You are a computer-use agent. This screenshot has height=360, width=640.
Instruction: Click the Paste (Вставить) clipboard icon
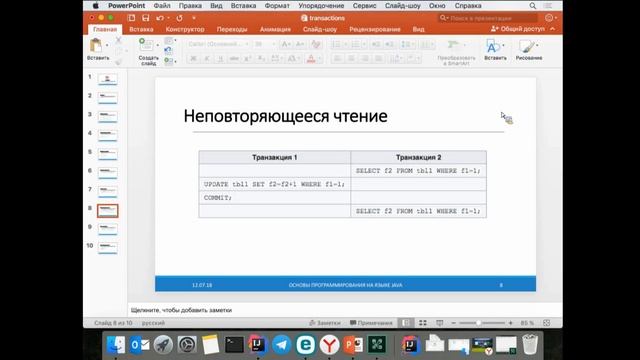tap(96, 45)
